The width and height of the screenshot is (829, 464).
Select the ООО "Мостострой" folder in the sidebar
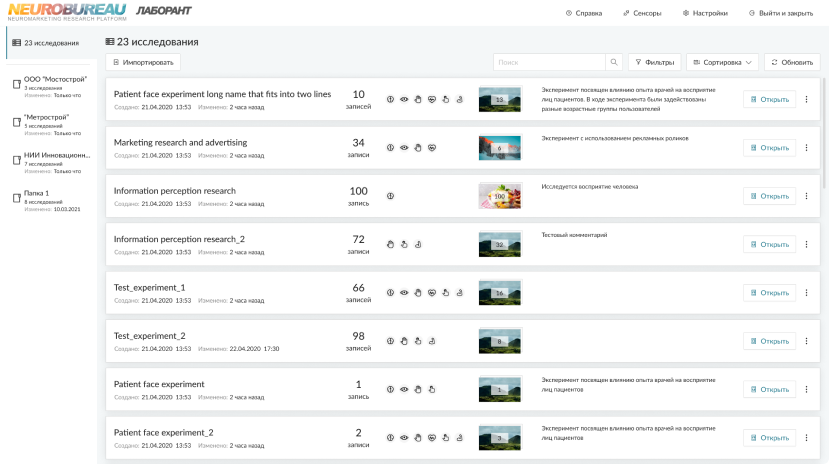[54, 82]
